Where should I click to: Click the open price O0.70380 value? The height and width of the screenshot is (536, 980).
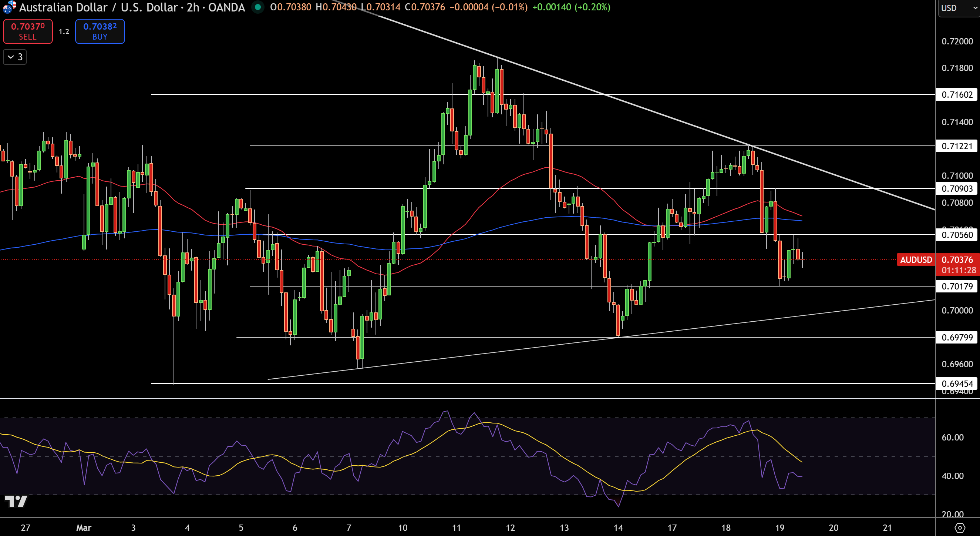pos(291,7)
